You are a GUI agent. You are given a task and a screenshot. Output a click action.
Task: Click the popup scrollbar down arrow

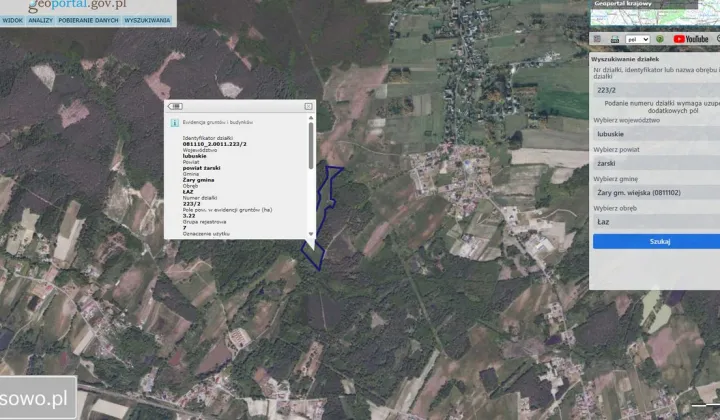coord(311,234)
